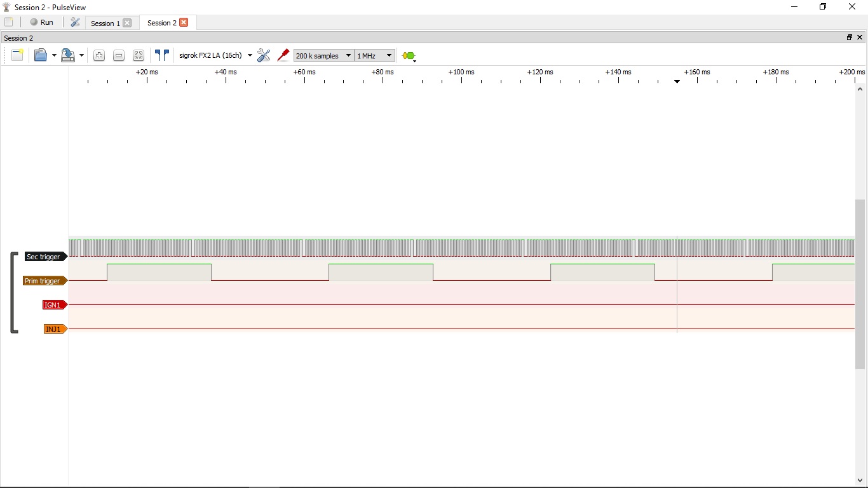Select the INJ1 channel label
The width and height of the screenshot is (868, 488).
pos(55,329)
